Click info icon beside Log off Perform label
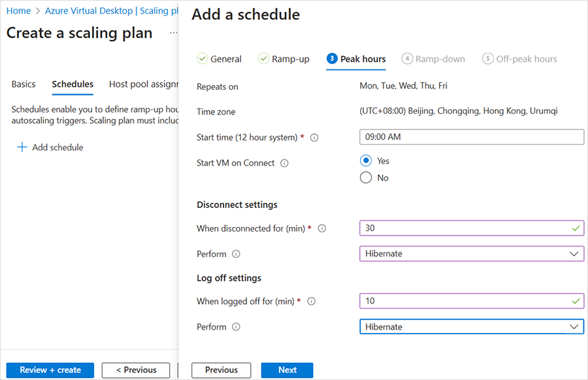Screen dimensions: 588x380 coord(236,327)
